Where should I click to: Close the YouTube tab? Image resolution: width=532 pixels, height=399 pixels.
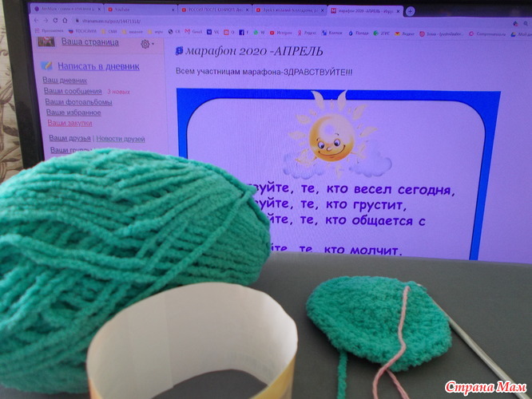point(173,10)
